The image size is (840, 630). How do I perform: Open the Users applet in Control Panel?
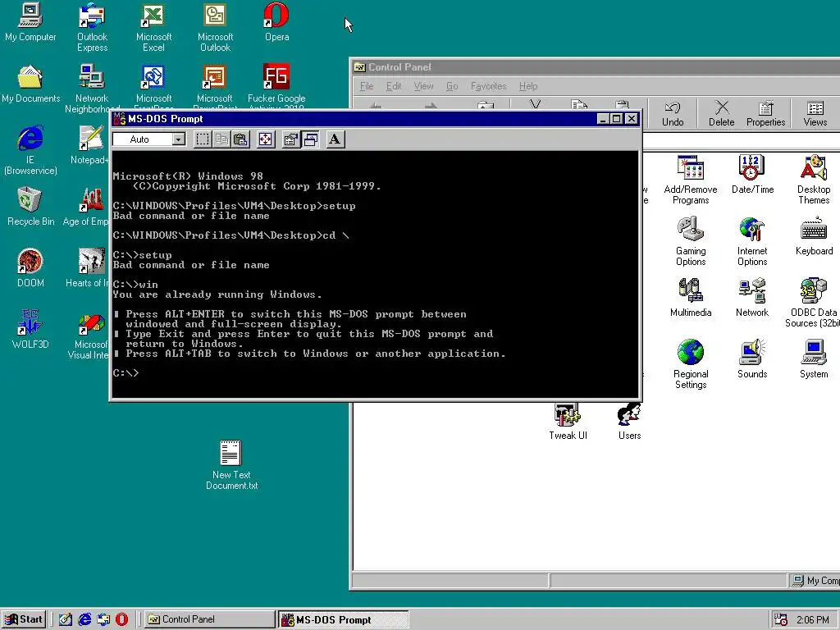629,422
